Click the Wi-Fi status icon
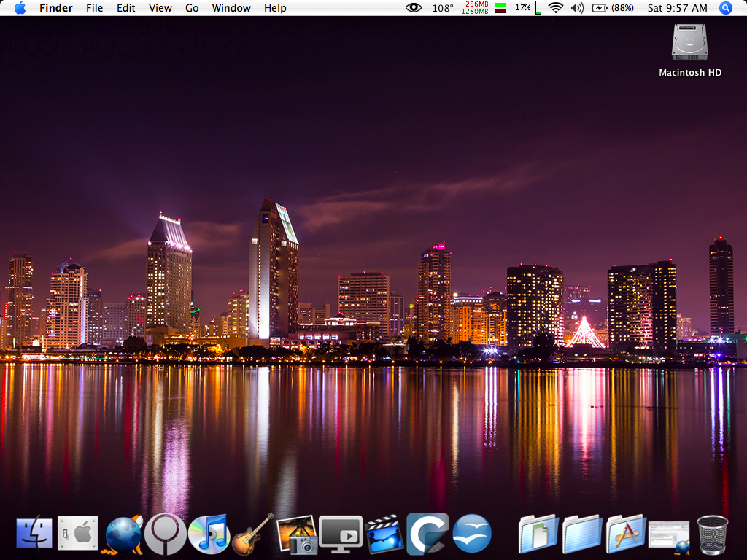This screenshot has width=747, height=560. tap(556, 8)
